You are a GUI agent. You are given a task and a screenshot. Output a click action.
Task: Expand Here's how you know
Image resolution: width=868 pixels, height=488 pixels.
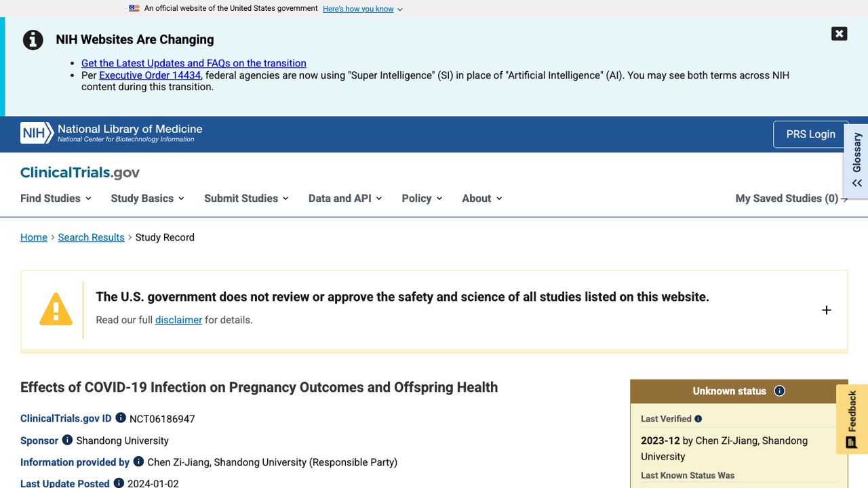(x=363, y=9)
